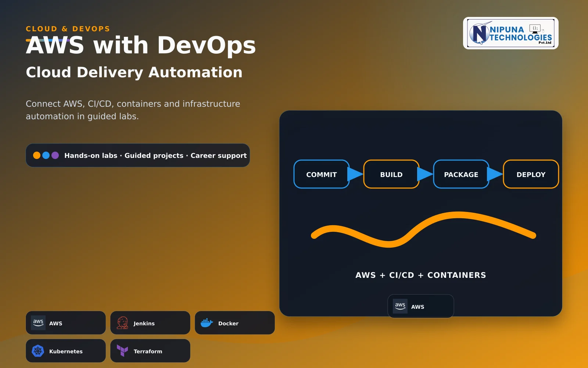Click the arrow between COMMIT and BUILD

[355, 174]
